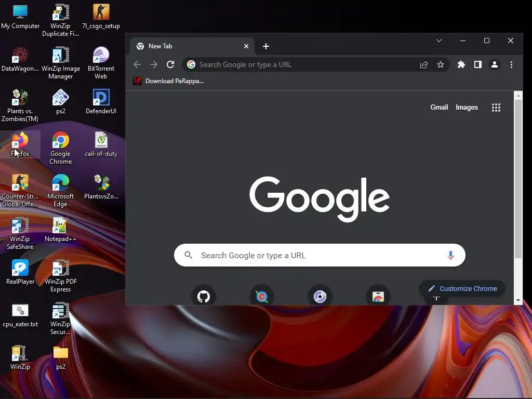Open the Google apps grid launcher
Viewport: 532px width, 399px height.
pyautogui.click(x=496, y=108)
